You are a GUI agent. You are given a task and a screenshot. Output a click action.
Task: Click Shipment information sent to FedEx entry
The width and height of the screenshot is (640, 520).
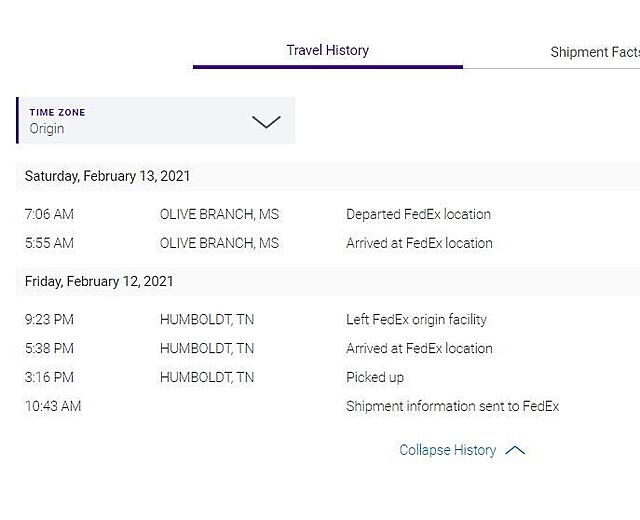tap(452, 407)
